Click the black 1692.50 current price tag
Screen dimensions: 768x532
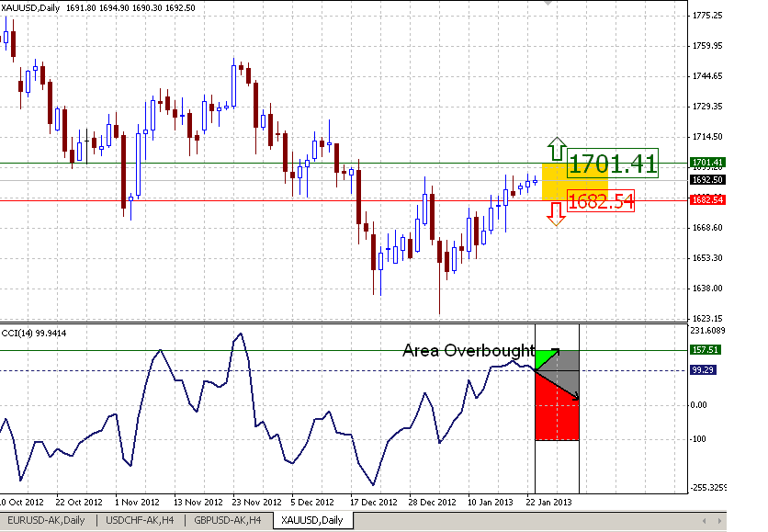pos(706,180)
